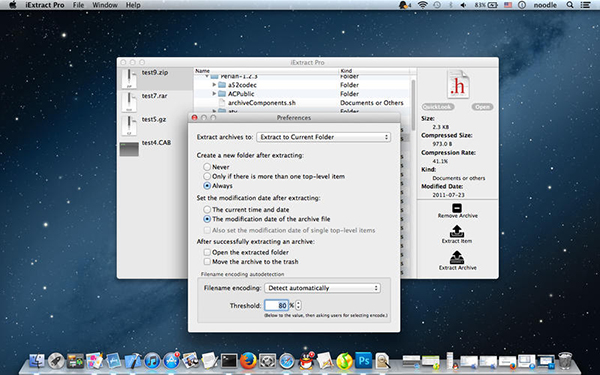
Task: Open the Extract archives to dropdown
Action: 323,137
